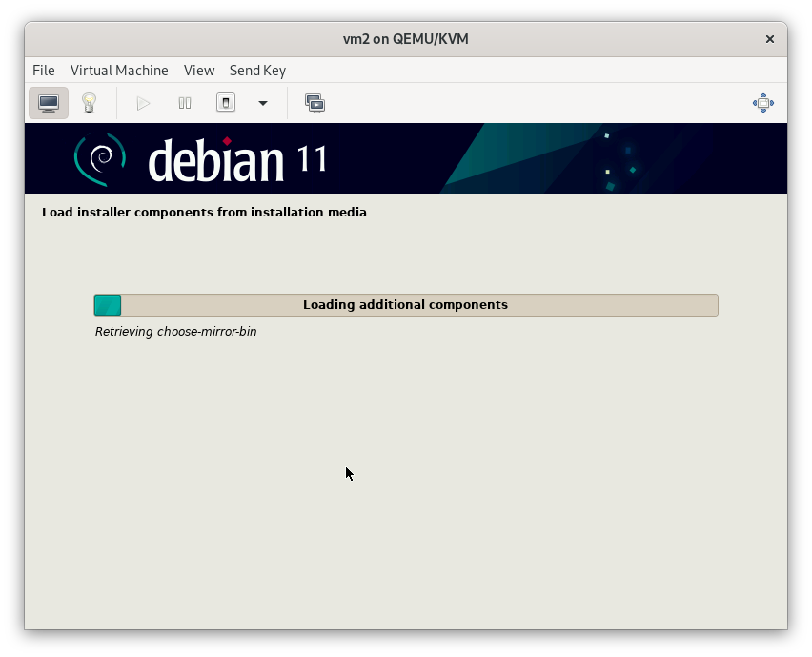The width and height of the screenshot is (812, 657).
Task: Shut down the virtual machine
Action: pyautogui.click(x=226, y=103)
